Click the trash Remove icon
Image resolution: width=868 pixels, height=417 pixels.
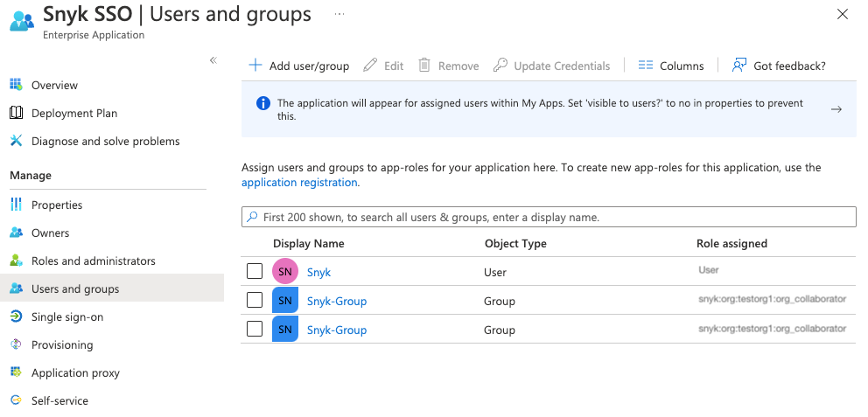point(424,66)
